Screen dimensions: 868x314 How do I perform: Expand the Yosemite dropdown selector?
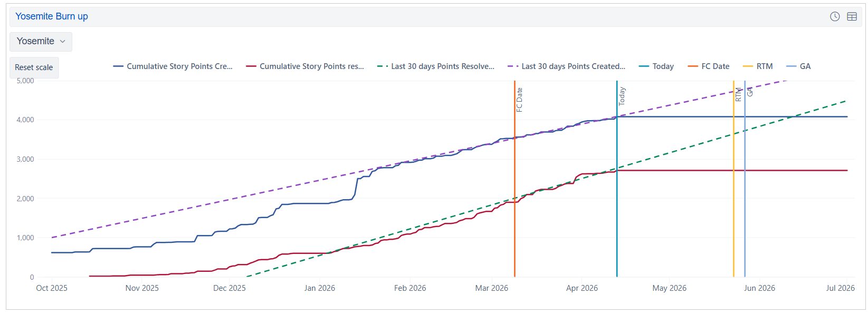click(x=41, y=42)
